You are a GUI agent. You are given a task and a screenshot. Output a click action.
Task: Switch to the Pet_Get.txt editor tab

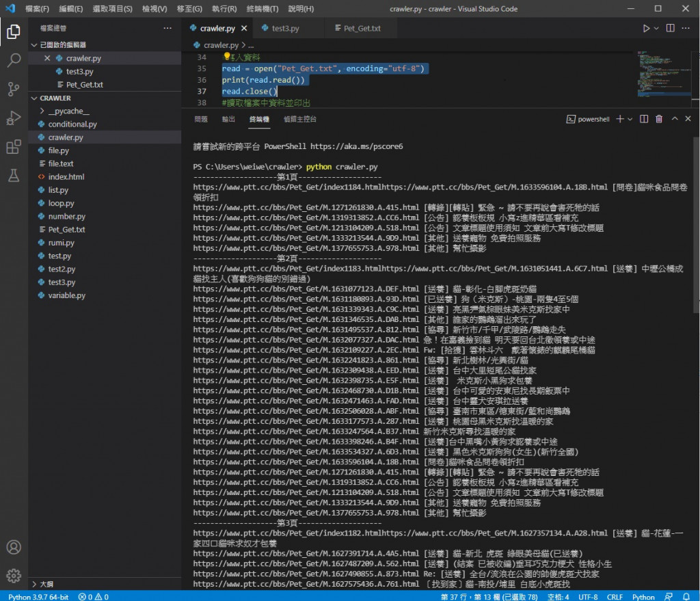pyautogui.click(x=362, y=28)
